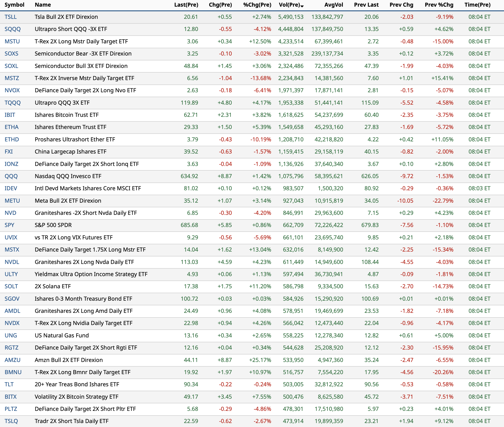Select the SOXL symbol link
This screenshot has height=427, width=504.
(x=11, y=66)
